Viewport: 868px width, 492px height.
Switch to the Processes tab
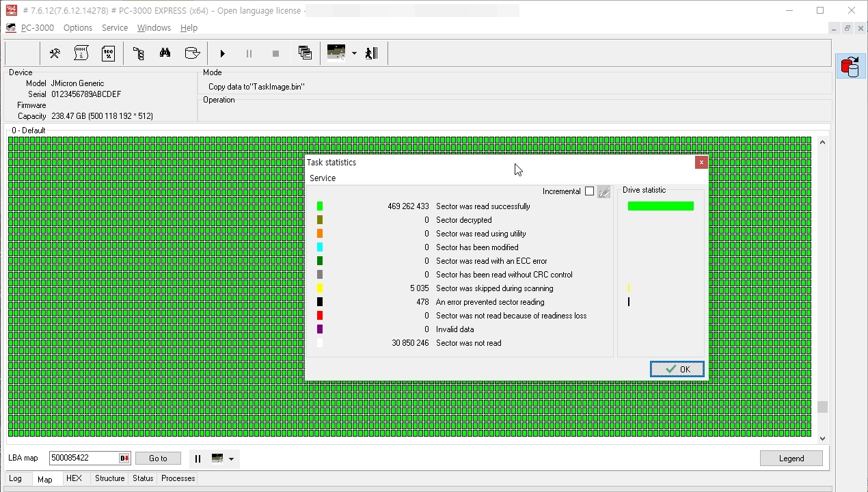[178, 478]
